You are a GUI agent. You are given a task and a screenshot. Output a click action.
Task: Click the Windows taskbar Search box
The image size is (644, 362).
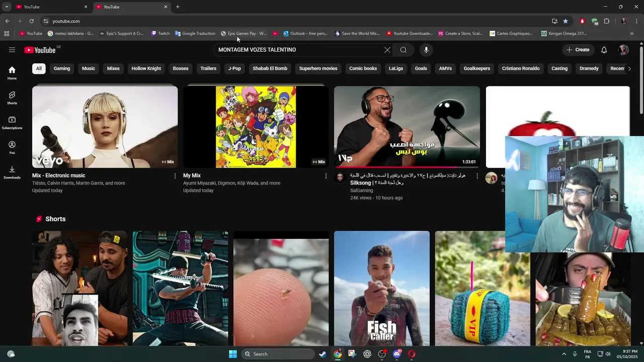coord(278,354)
